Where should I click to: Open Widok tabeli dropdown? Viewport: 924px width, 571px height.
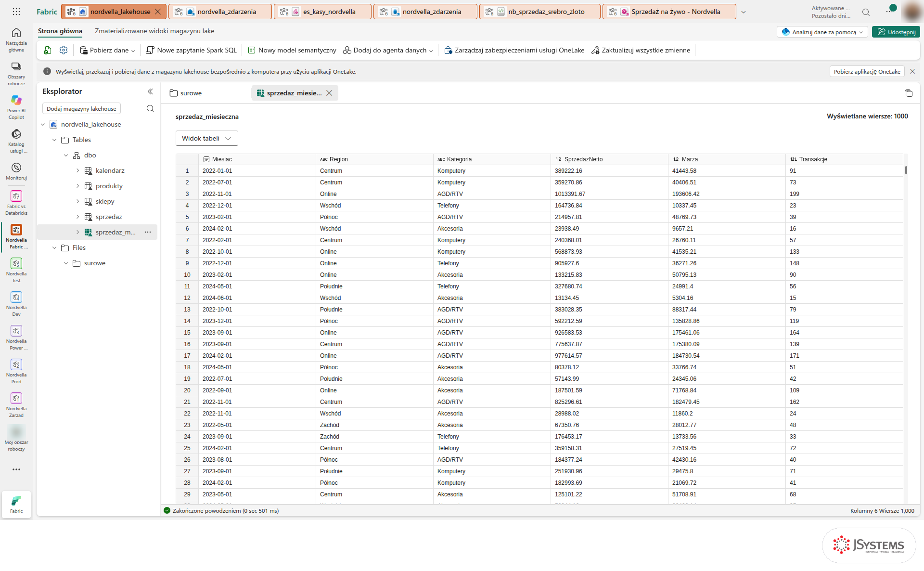coord(206,138)
